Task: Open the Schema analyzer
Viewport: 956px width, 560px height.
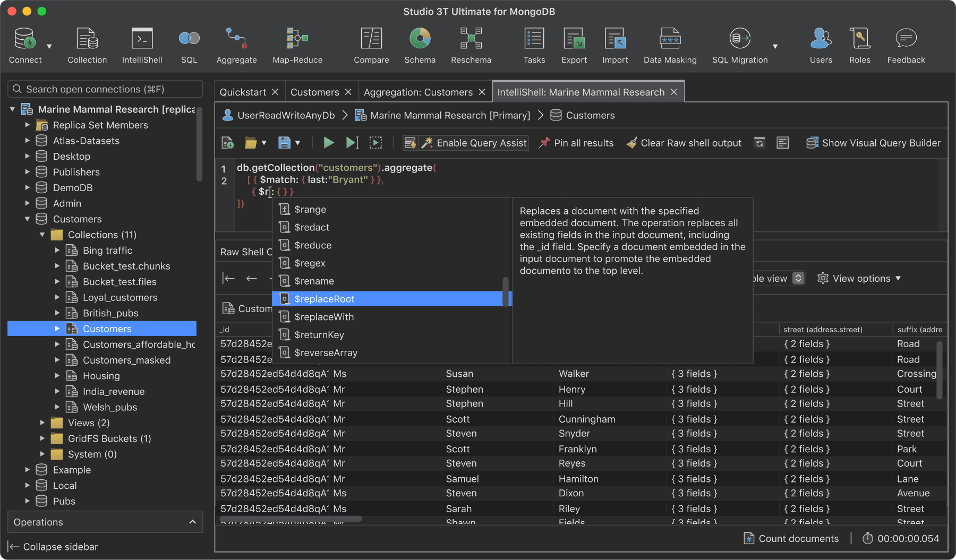Action: click(x=420, y=45)
